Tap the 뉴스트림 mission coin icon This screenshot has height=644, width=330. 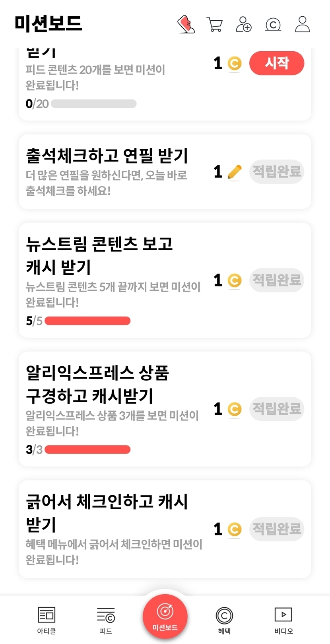click(235, 280)
